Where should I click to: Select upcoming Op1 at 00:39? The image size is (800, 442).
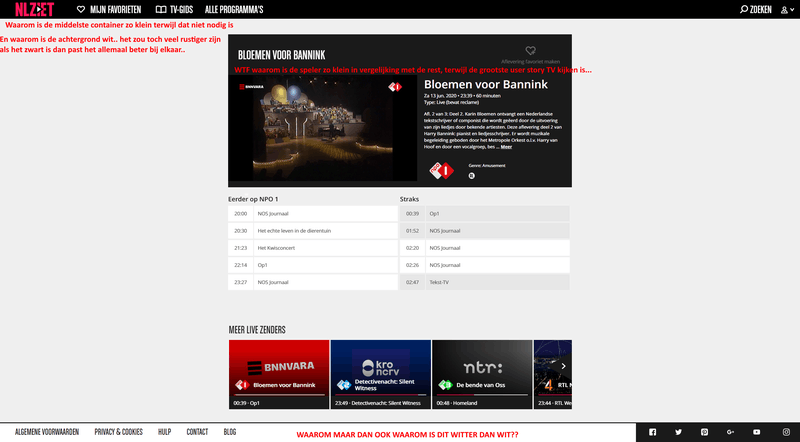pos(485,214)
